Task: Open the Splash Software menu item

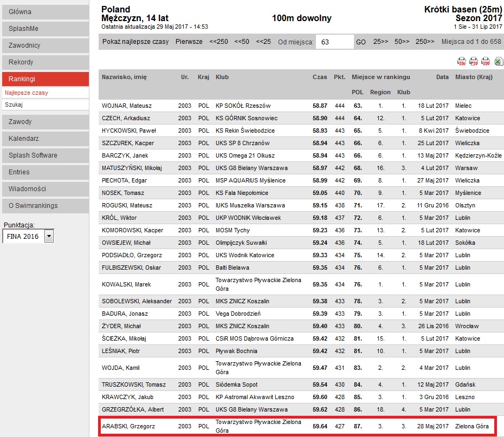Action: (x=46, y=155)
